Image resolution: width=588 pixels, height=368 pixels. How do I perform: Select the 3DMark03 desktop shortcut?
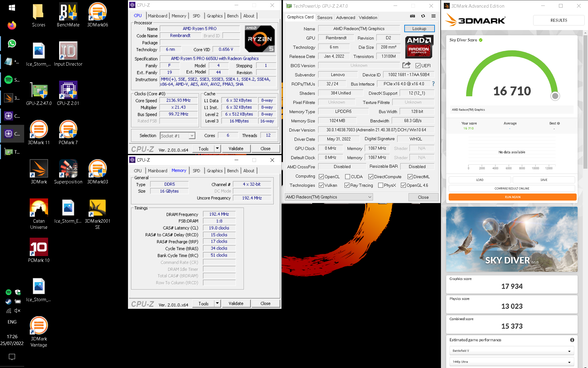pyautogui.click(x=97, y=172)
